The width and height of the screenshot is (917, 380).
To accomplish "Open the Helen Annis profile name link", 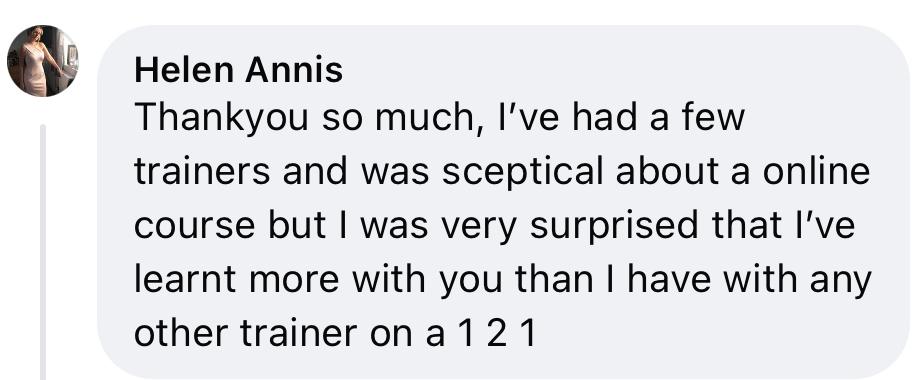I will pos(239,71).
